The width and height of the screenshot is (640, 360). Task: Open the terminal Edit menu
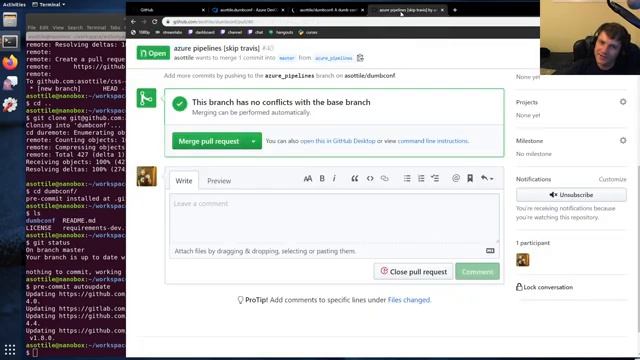pos(44,28)
